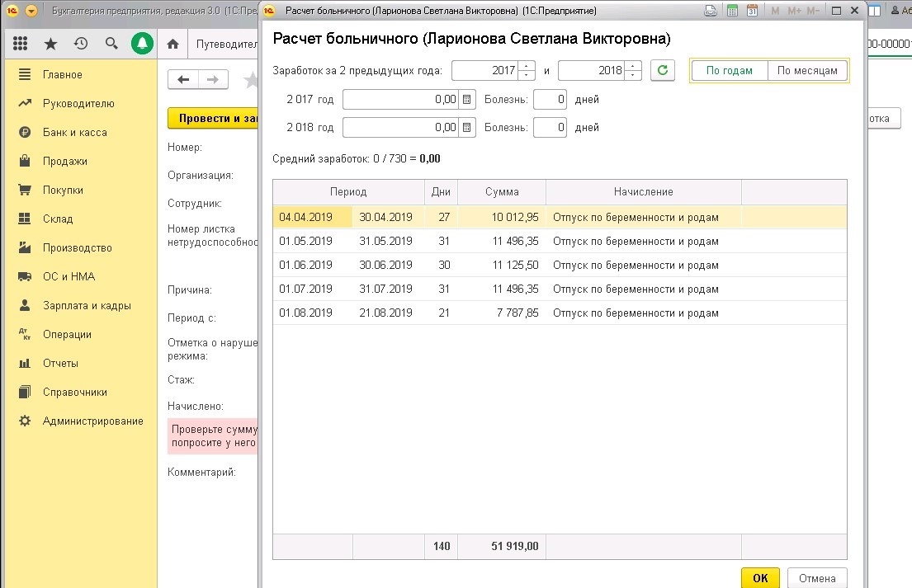Open the calculator icon in the dialog title bar
Screen dimensions: 912x588
click(x=733, y=11)
